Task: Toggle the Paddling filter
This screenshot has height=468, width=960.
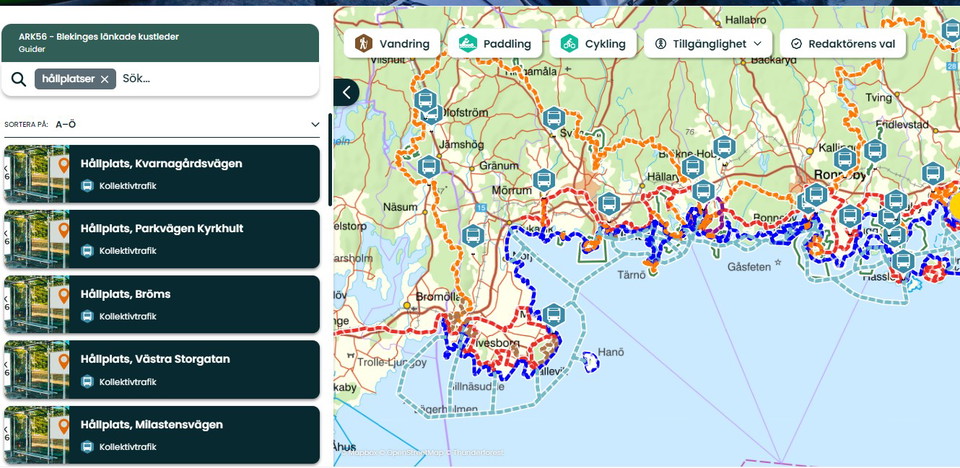Action: 495,43
